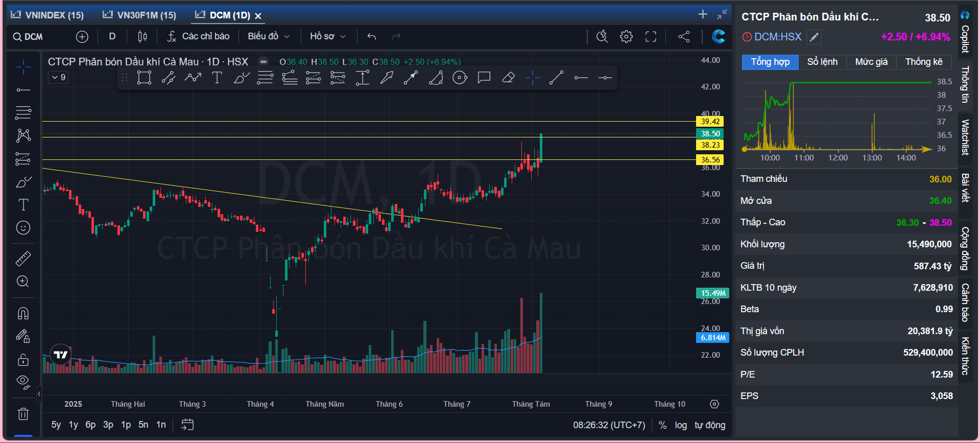
Task: Select the arrow marker tool in floating toolbar
Action: coord(387,78)
